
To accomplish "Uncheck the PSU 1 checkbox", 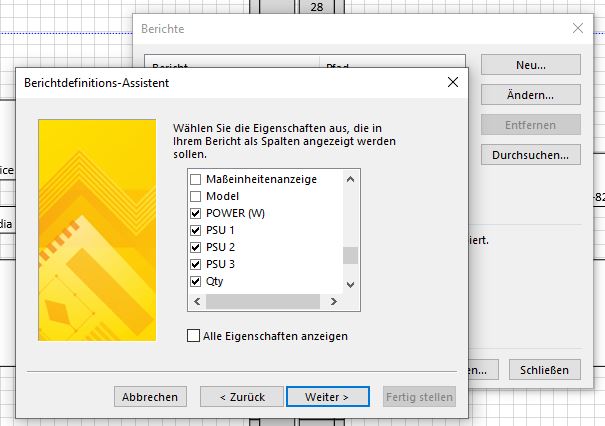I will point(196,231).
